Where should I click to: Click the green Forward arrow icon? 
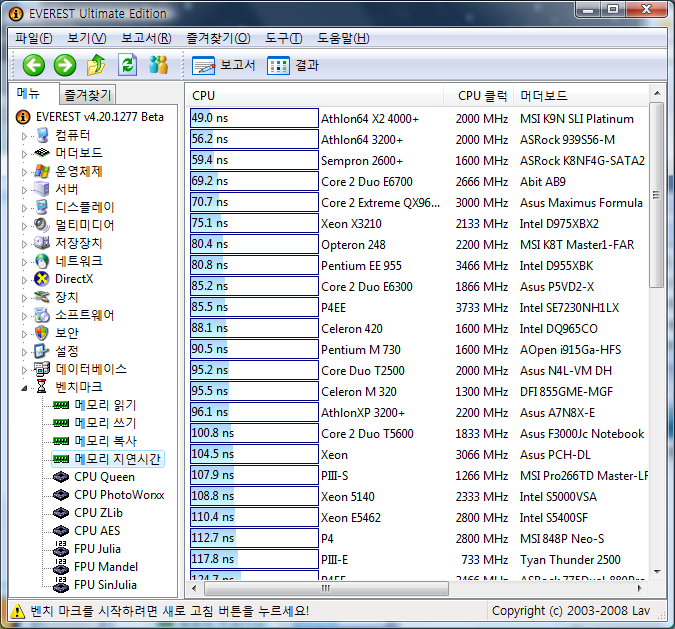click(65, 65)
